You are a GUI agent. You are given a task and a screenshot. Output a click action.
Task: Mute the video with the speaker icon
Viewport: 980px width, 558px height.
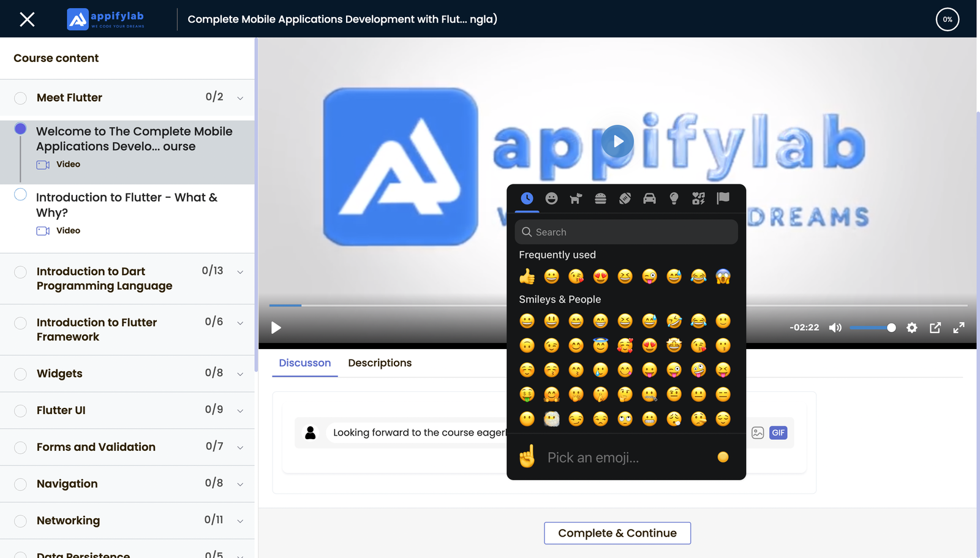835,328
